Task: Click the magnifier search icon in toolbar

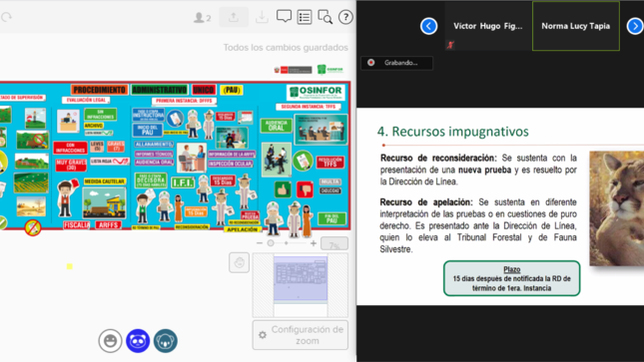Action: click(325, 17)
